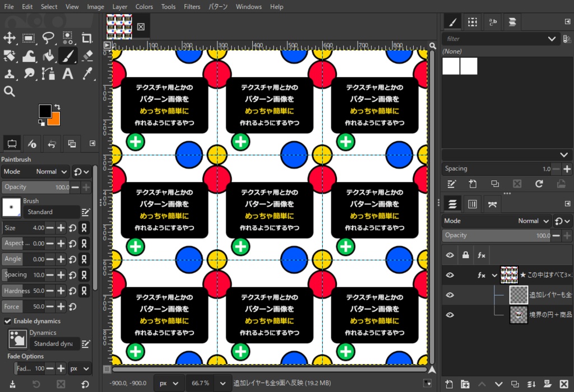This screenshot has width=574, height=392.
Task: Select the Rectangle Select tool
Action: pyautogui.click(x=29, y=38)
